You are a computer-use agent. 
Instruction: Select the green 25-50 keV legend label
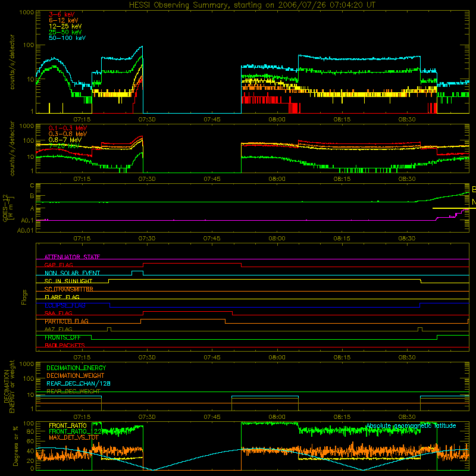65,32
